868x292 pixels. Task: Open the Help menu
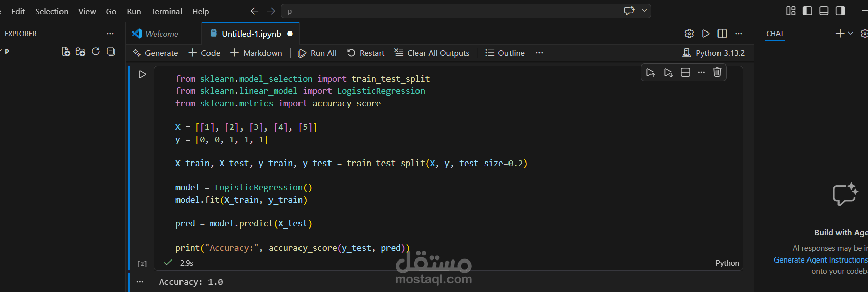[x=200, y=11]
